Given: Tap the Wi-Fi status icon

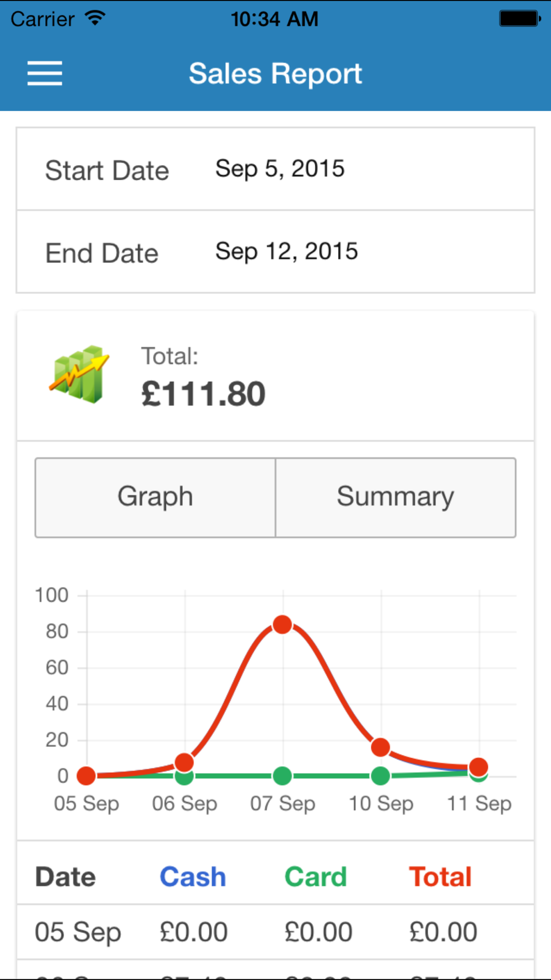Looking at the screenshot, I should click(x=95, y=18).
